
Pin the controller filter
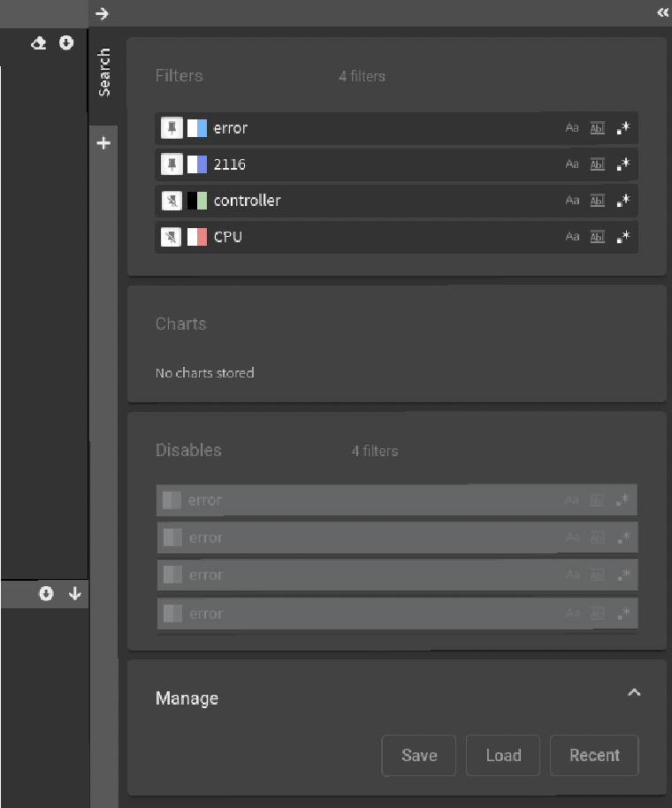(x=172, y=201)
